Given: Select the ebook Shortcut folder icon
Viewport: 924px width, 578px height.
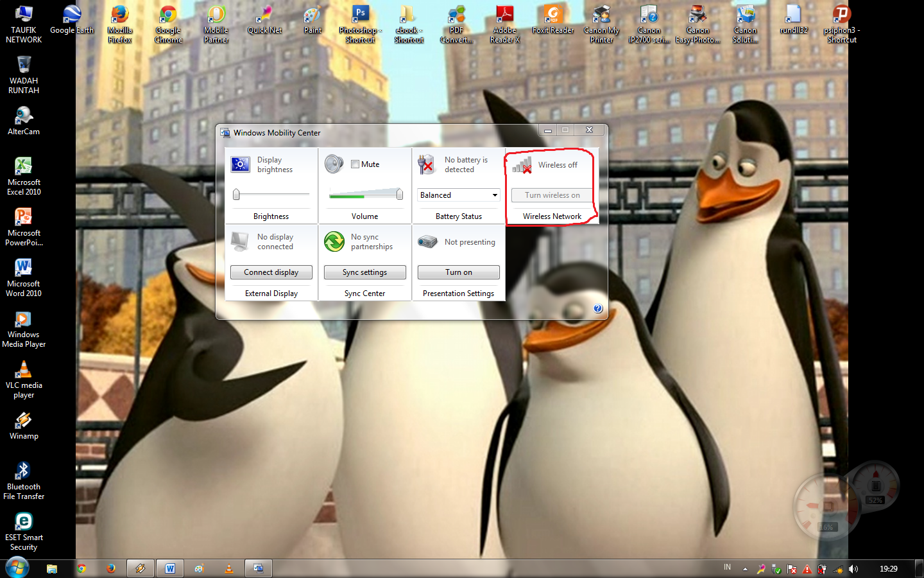Looking at the screenshot, I should [409, 24].
